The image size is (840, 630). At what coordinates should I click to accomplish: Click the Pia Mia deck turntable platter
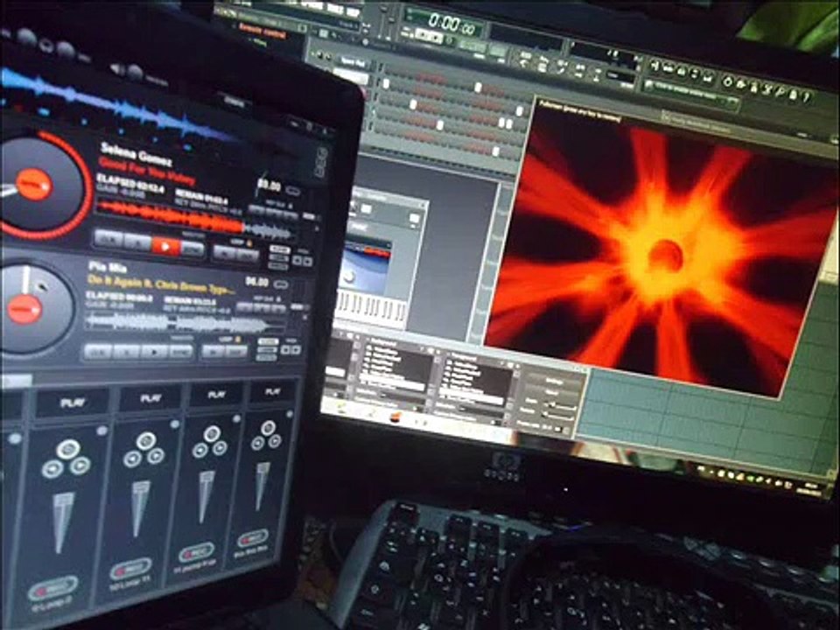pyautogui.click(x=28, y=309)
